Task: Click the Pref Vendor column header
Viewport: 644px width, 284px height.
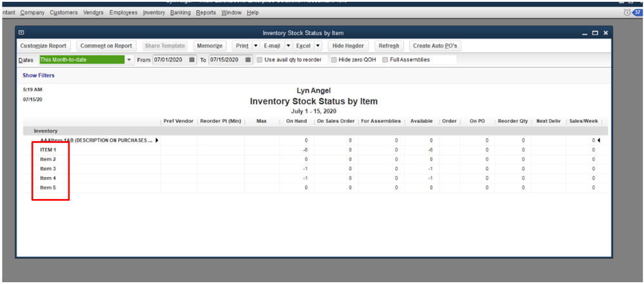Action: 179,122
